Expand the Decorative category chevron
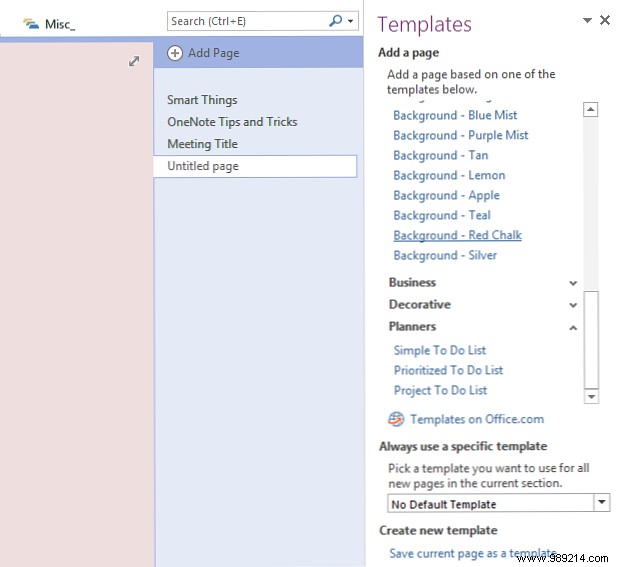The width and height of the screenshot is (623, 567). click(x=573, y=305)
